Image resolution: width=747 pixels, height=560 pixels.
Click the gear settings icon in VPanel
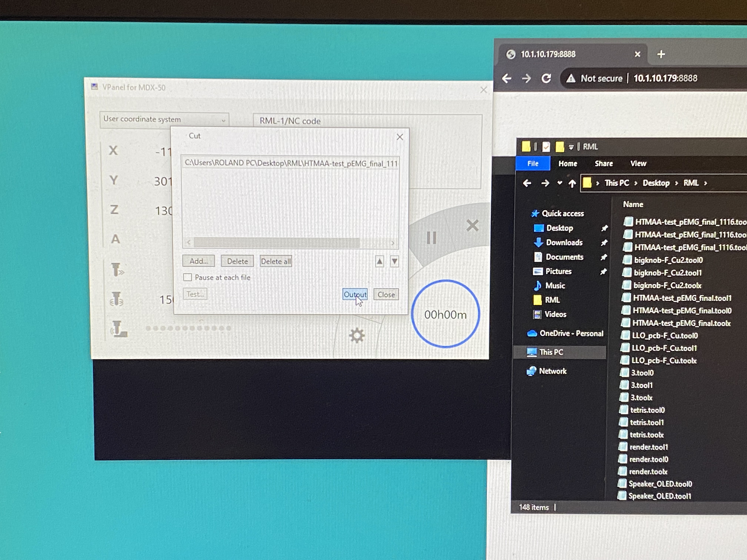coord(357,336)
